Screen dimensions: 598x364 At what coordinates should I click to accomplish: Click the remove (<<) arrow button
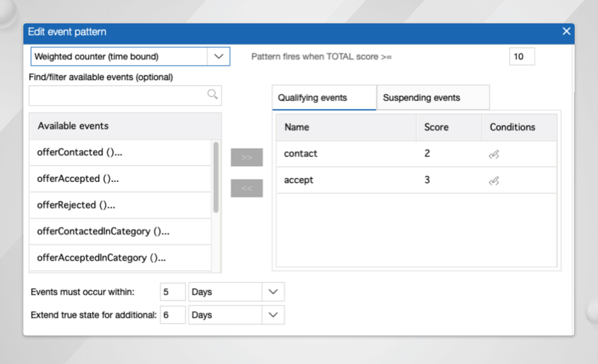click(x=246, y=188)
